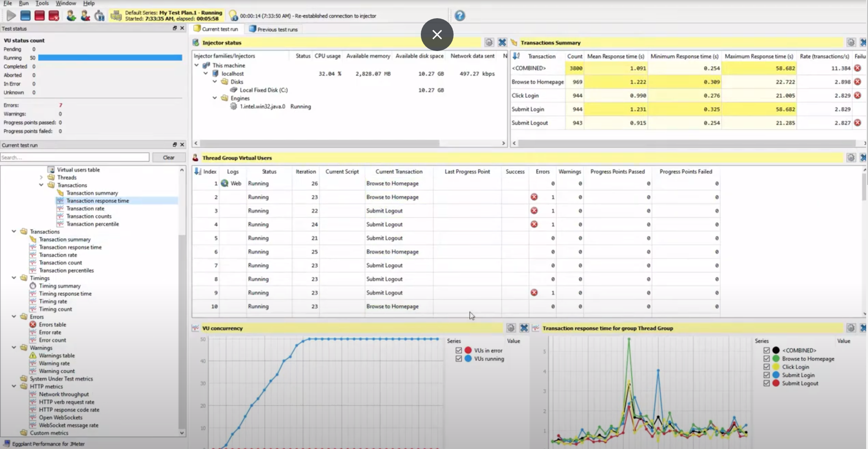Click error icon in virtual user row 2
868x449 pixels.
click(x=534, y=197)
